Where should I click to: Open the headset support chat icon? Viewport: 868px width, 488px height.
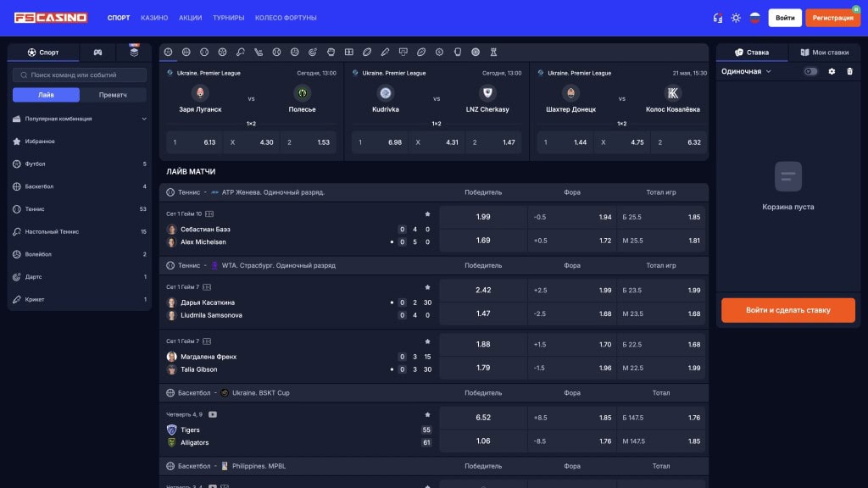tap(717, 18)
